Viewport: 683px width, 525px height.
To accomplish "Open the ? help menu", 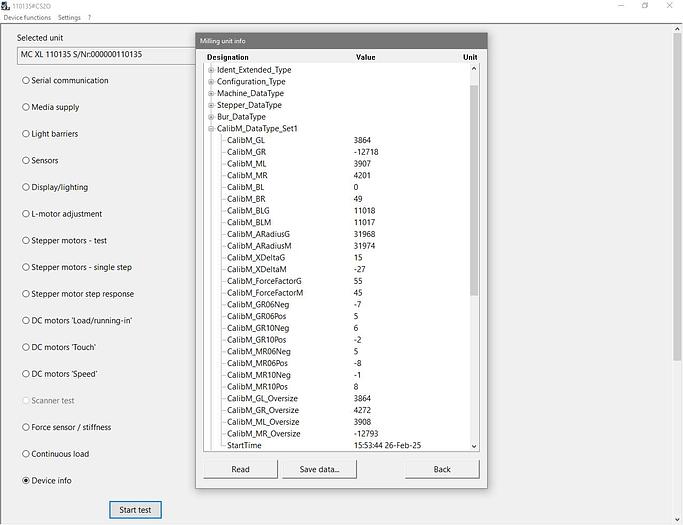I will (x=89, y=18).
